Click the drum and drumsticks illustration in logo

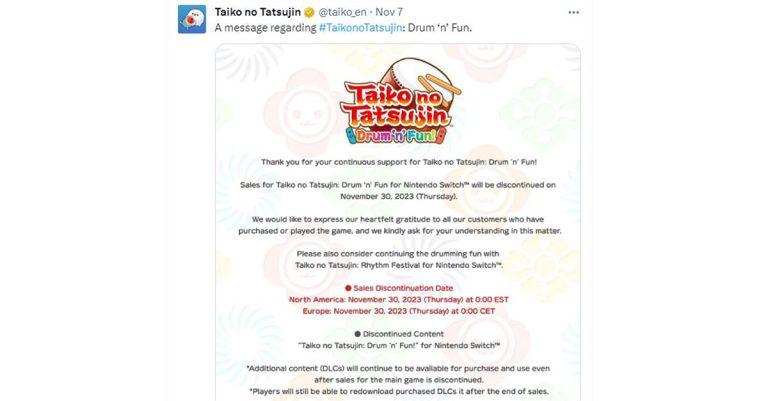coord(423,81)
